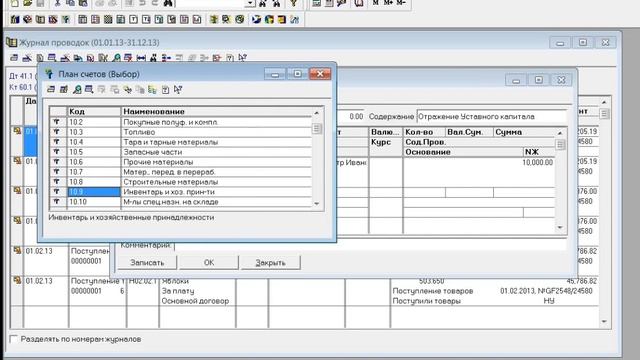Viewport: 640px width, 360px height.
Task: Set date interval via arrows icon in journal toolbar
Action: [x=141, y=58]
